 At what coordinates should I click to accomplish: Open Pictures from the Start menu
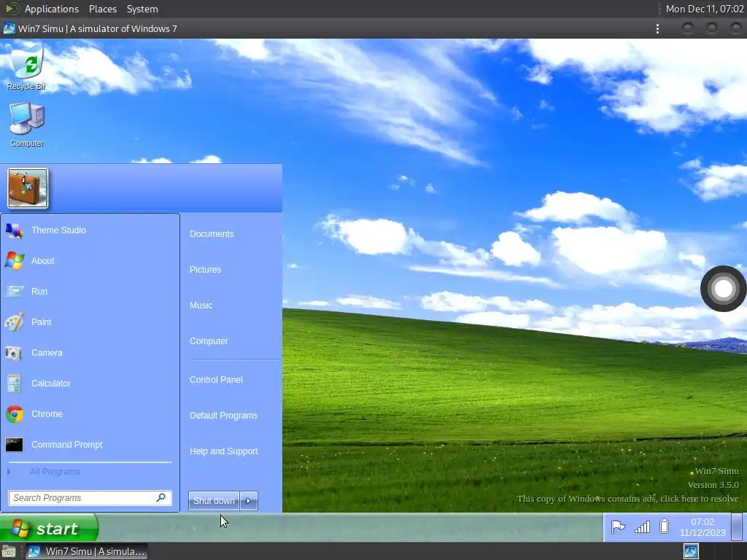coord(205,270)
